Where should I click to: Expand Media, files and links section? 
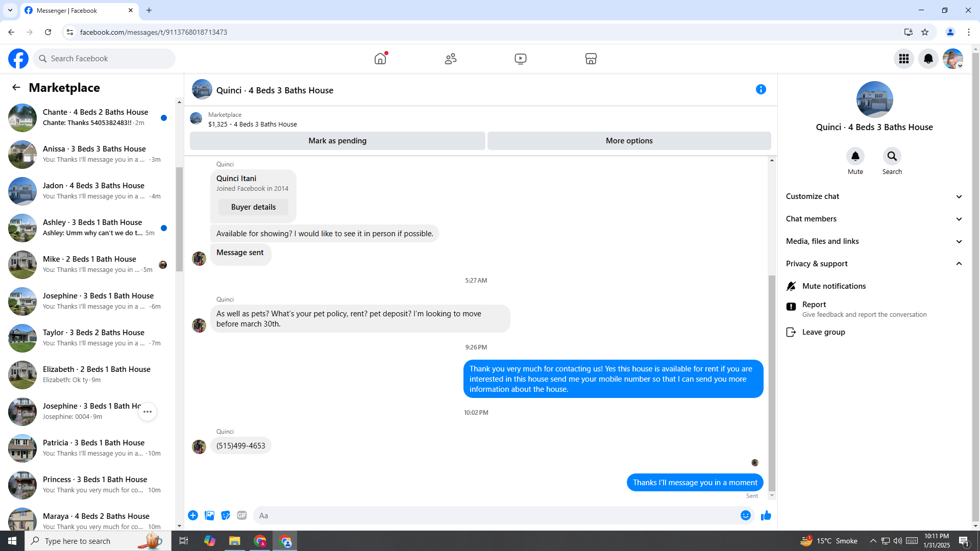pos(874,241)
